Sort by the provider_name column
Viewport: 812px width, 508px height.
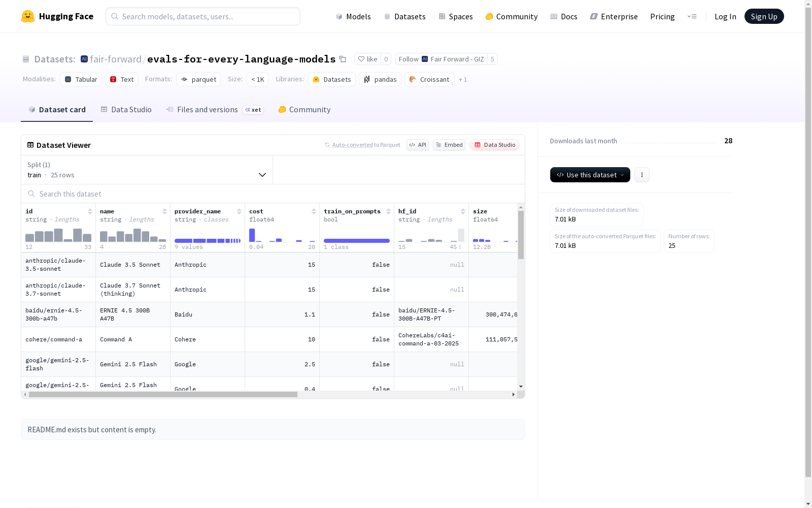pos(239,211)
